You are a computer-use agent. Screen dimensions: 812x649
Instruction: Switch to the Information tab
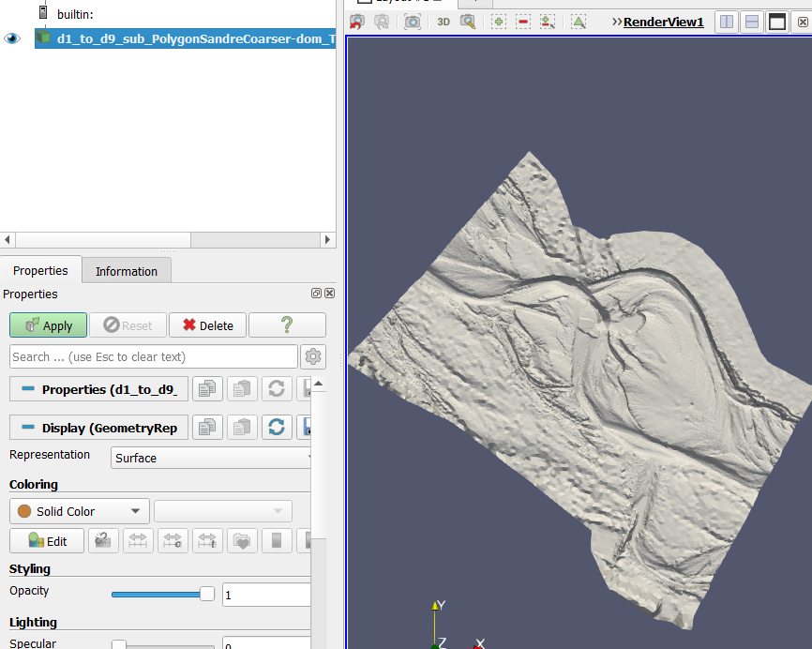[x=126, y=271]
